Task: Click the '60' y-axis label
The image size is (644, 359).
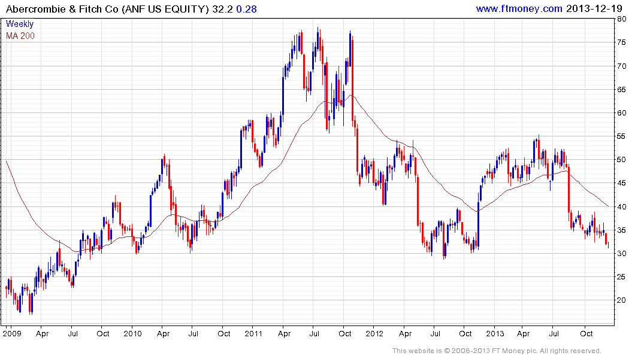Action: (621, 113)
